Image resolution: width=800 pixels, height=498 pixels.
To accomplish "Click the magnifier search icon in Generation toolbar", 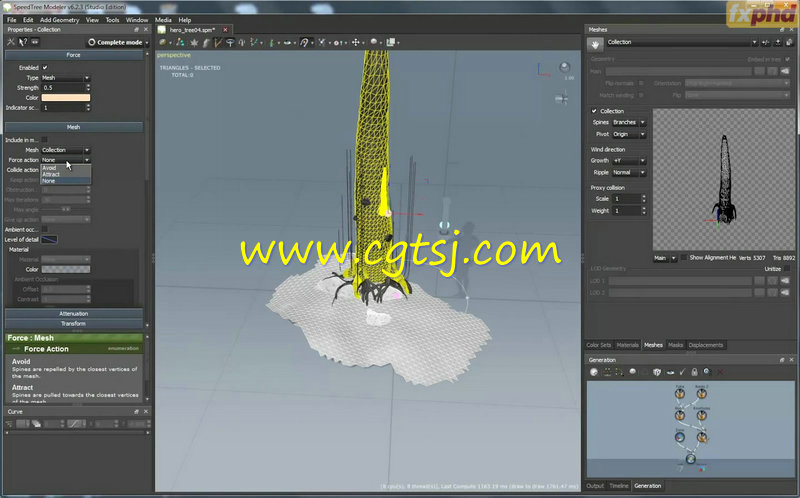I will 707,372.
